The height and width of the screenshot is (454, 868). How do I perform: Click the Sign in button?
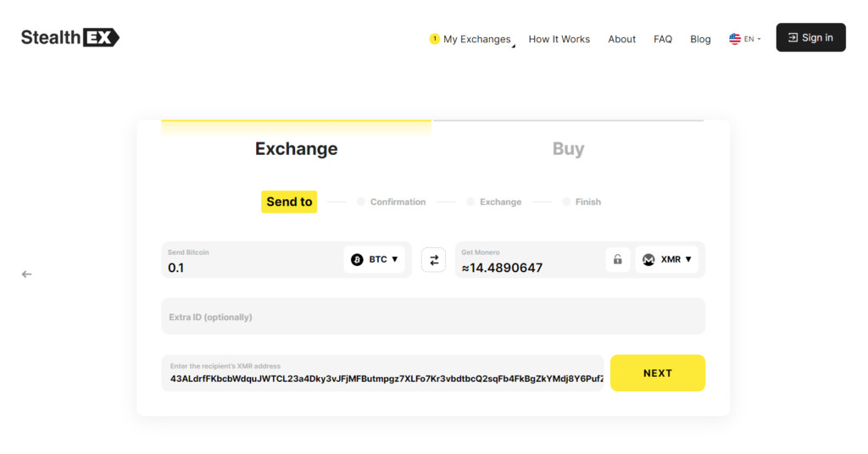[x=810, y=37]
